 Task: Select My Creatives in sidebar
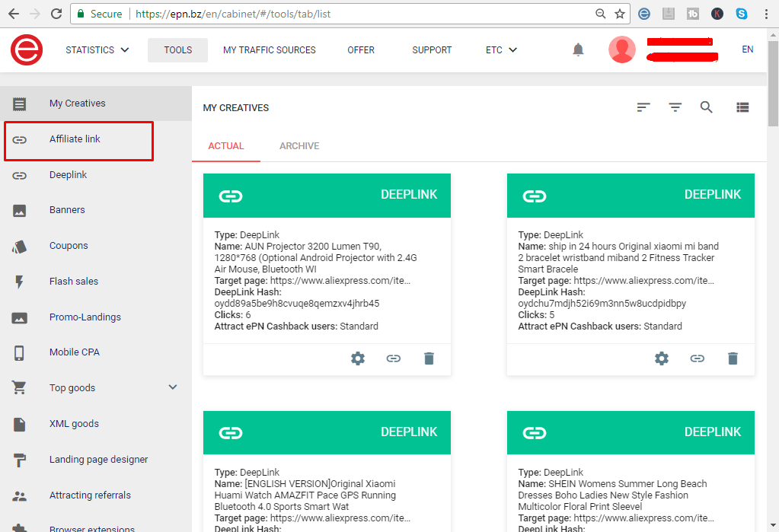[96, 104]
